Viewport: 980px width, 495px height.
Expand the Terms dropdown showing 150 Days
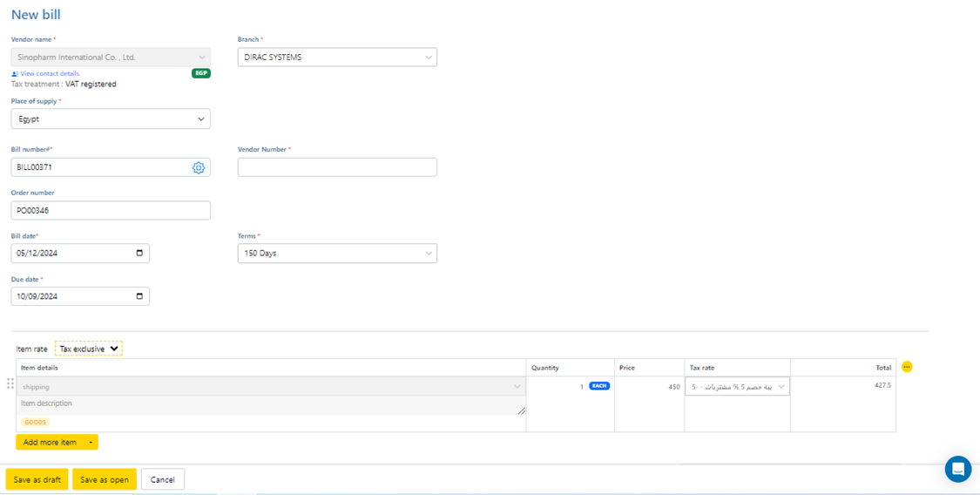click(337, 254)
